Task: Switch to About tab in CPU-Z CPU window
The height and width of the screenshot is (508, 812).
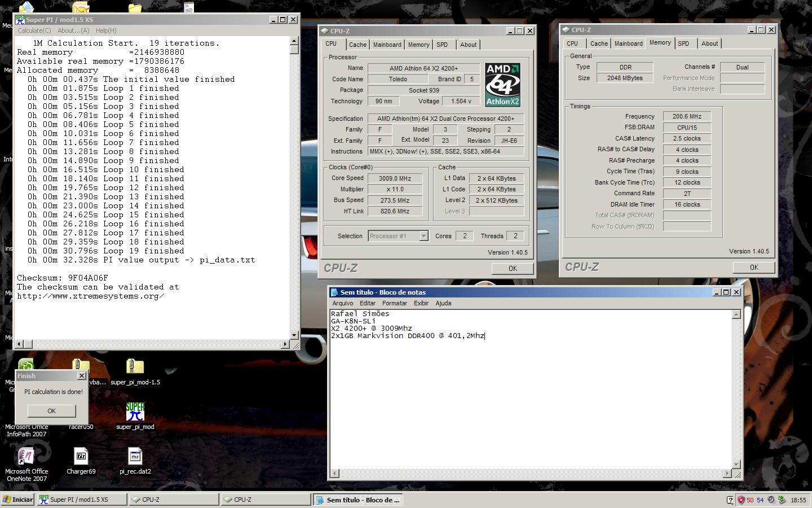Action: pos(468,45)
